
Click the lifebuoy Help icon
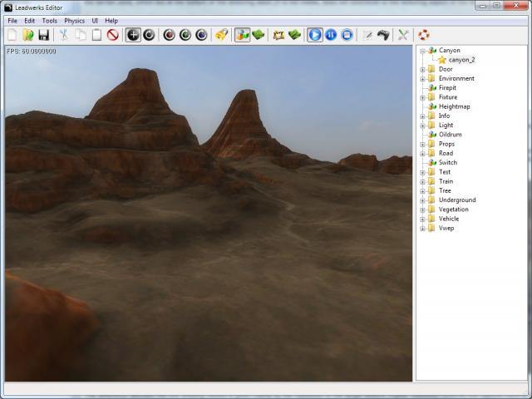pyautogui.click(x=423, y=35)
